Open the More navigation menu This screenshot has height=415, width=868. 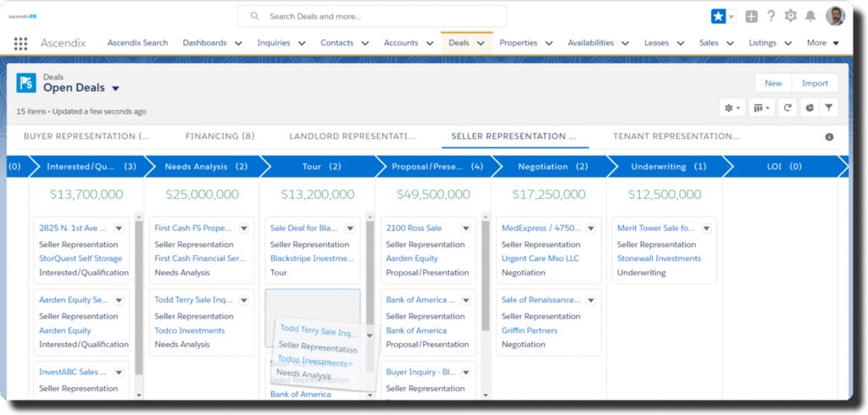pos(822,42)
